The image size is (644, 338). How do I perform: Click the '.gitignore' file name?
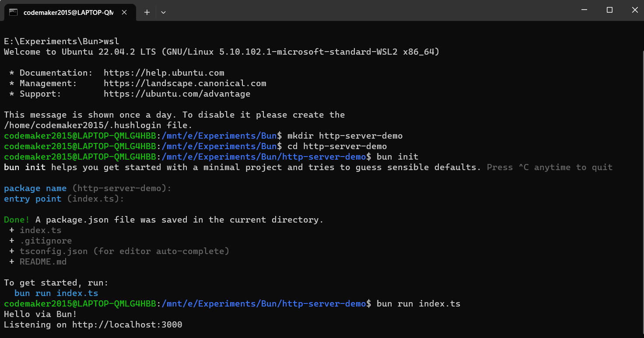click(x=46, y=241)
